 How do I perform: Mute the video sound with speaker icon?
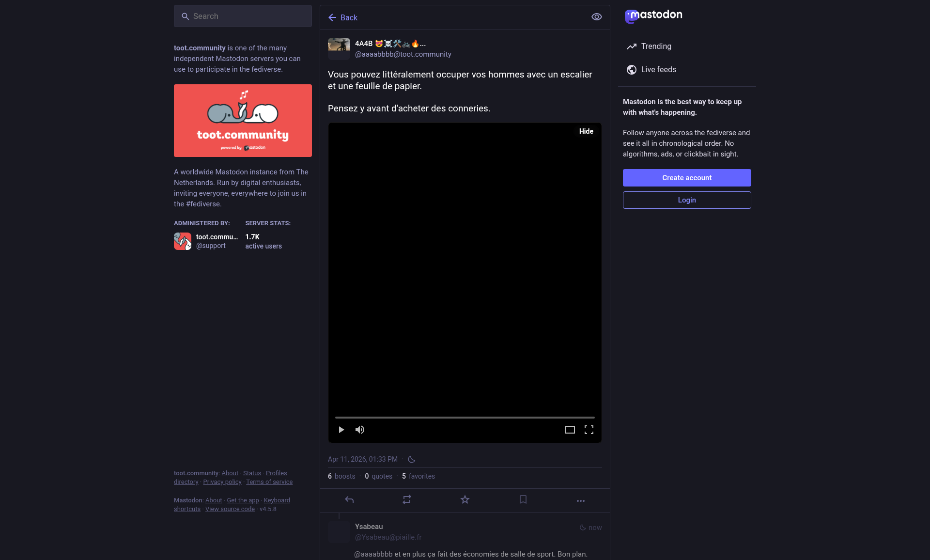(x=360, y=430)
